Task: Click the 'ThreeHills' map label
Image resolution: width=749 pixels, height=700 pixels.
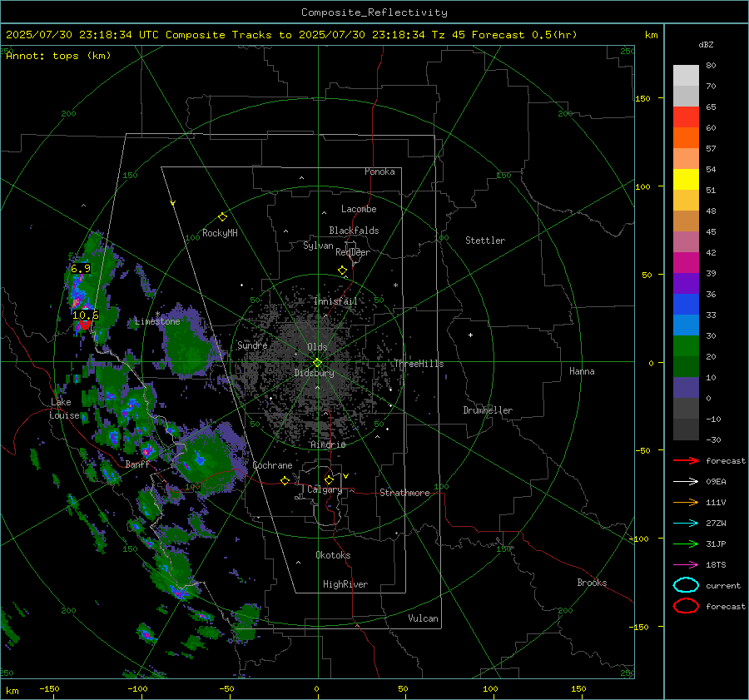Action: point(419,364)
